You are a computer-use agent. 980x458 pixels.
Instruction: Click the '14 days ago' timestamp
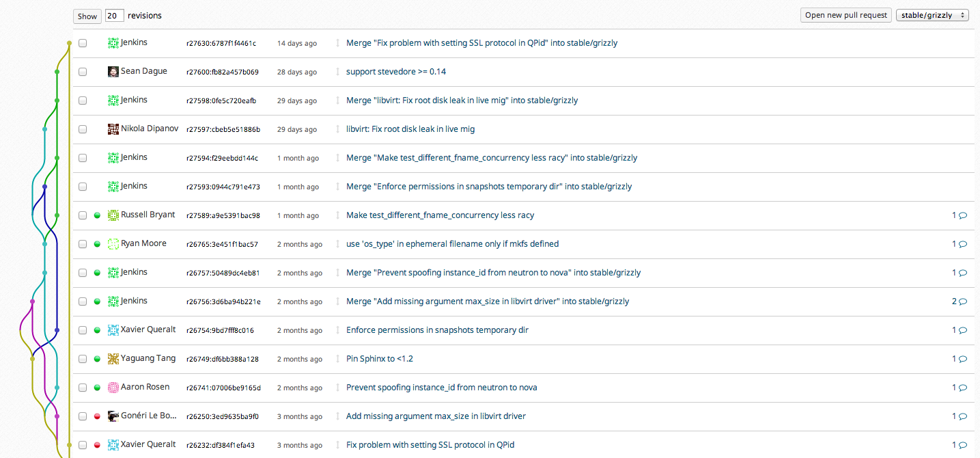pyautogui.click(x=297, y=44)
